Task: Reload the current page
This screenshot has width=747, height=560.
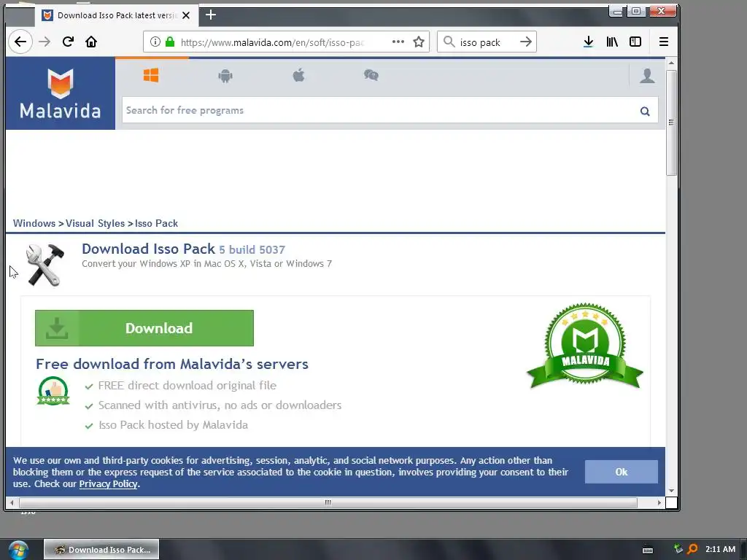Action: 68,42
